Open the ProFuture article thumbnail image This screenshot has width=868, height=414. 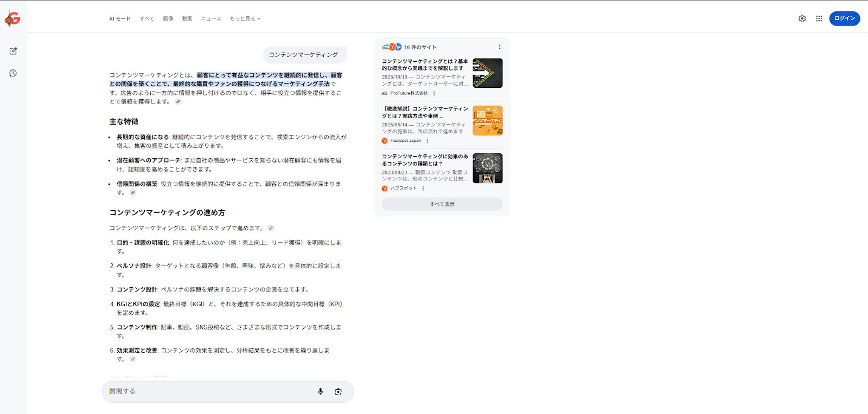point(487,73)
